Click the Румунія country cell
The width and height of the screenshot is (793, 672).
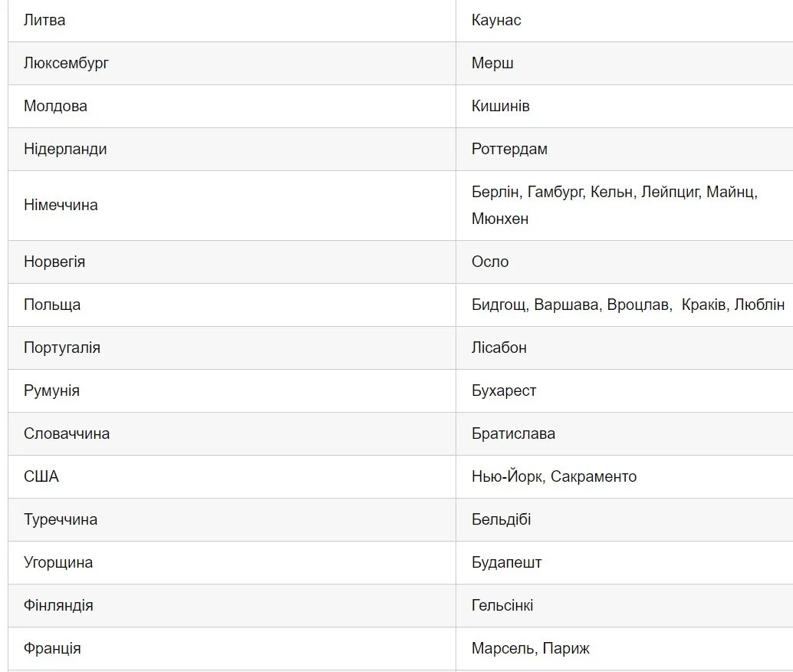pos(51,391)
